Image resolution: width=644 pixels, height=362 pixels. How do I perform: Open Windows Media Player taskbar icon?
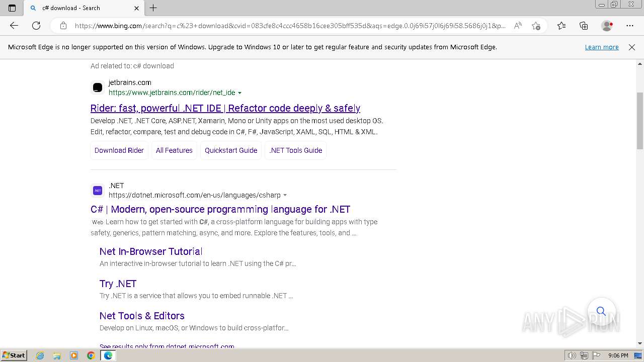[x=74, y=355]
